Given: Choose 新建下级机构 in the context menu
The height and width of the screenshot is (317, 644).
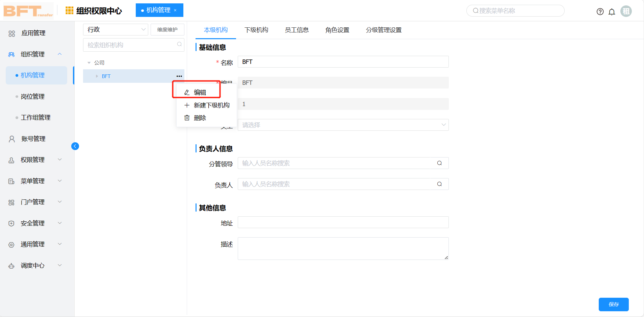Looking at the screenshot, I should click(211, 105).
